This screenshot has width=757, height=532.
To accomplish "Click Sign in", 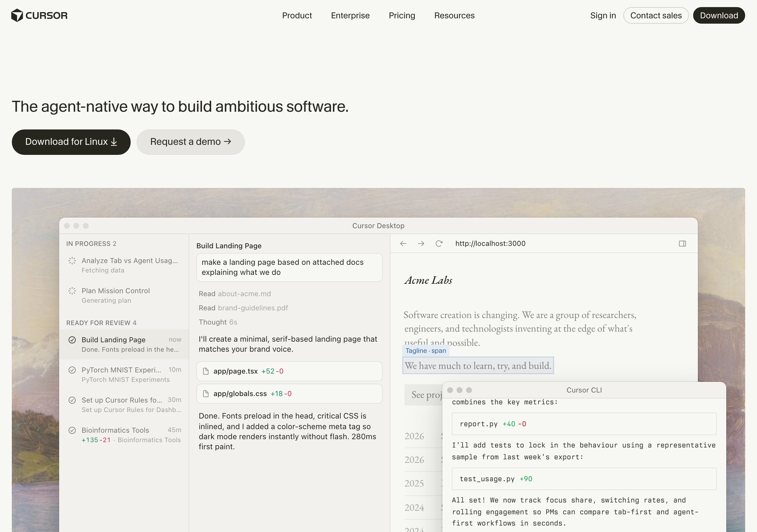I will (x=603, y=15).
